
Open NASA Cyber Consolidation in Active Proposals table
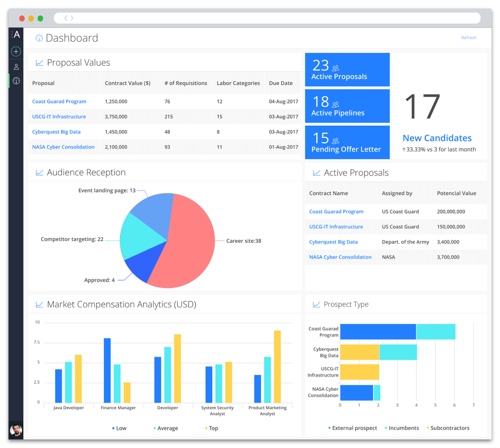point(341,257)
